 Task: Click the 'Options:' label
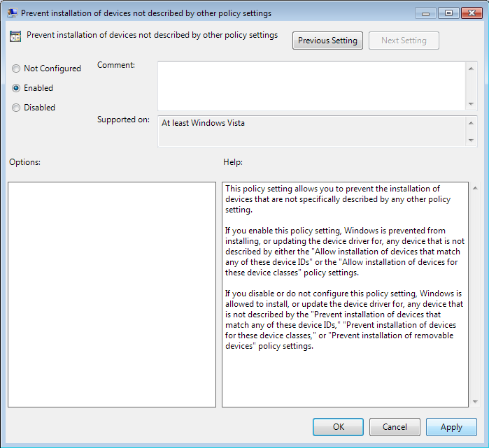pyautogui.click(x=24, y=162)
